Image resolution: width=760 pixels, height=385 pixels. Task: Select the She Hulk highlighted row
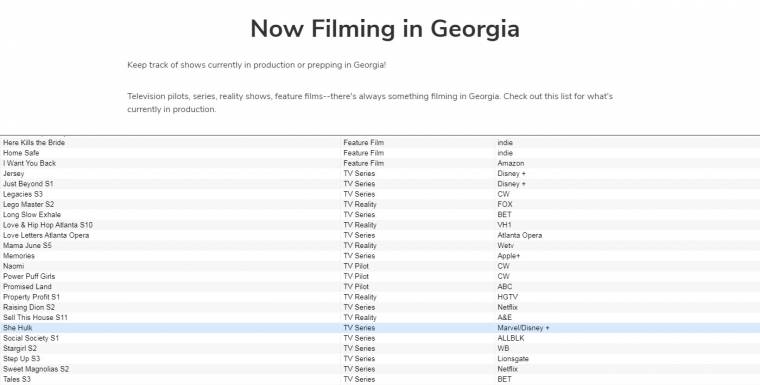click(x=380, y=328)
